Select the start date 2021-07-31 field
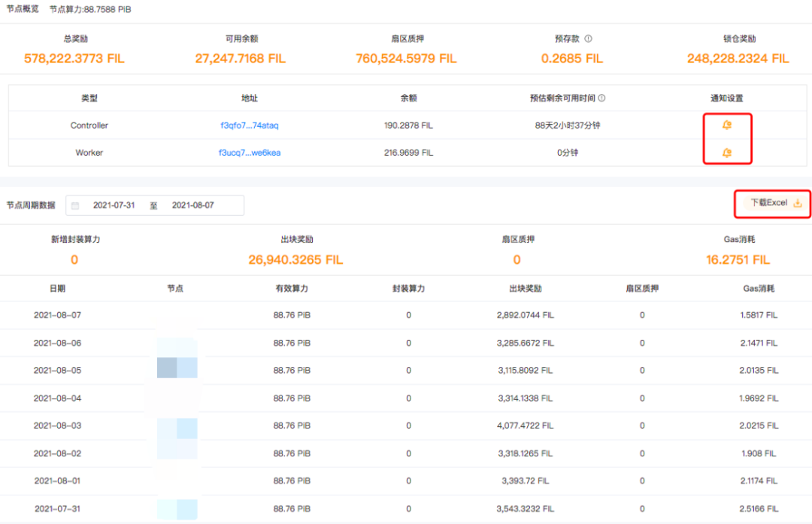Viewport: 812px width, 524px height. 114,205
